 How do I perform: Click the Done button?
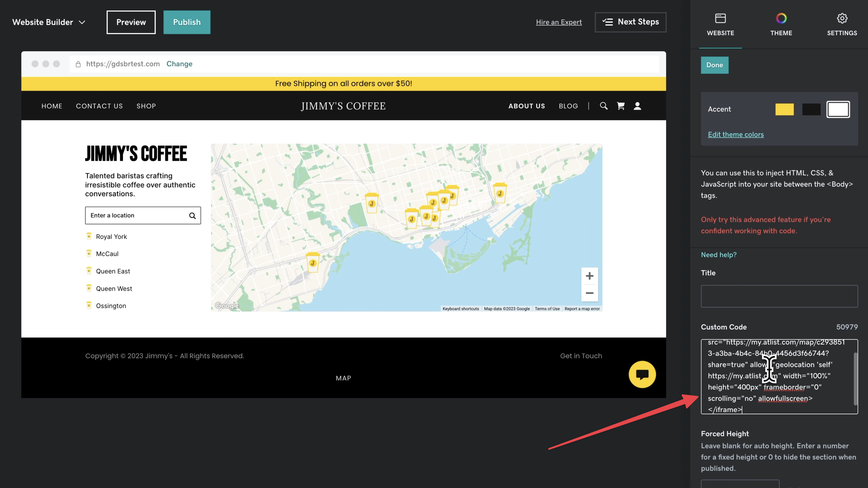(714, 65)
